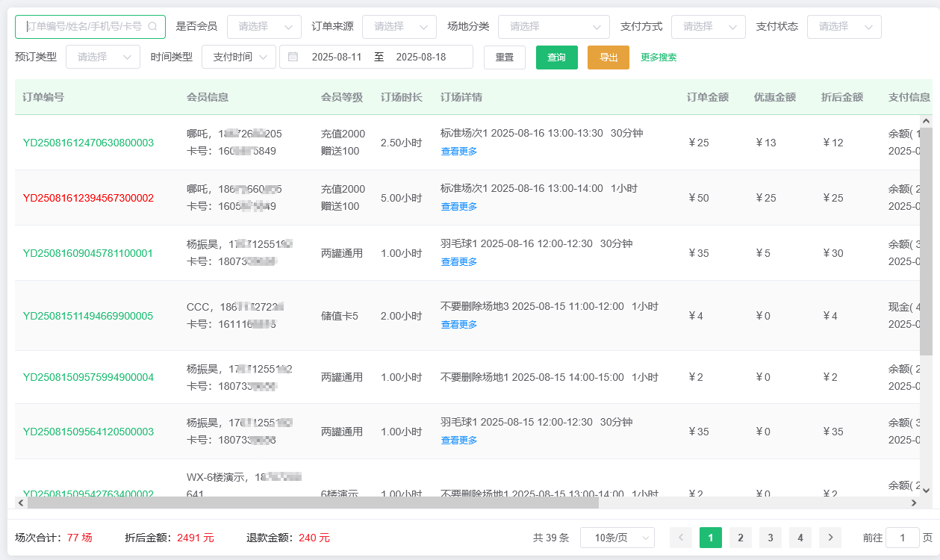
Task: Open the 是否会员 dropdown
Action: [264, 27]
